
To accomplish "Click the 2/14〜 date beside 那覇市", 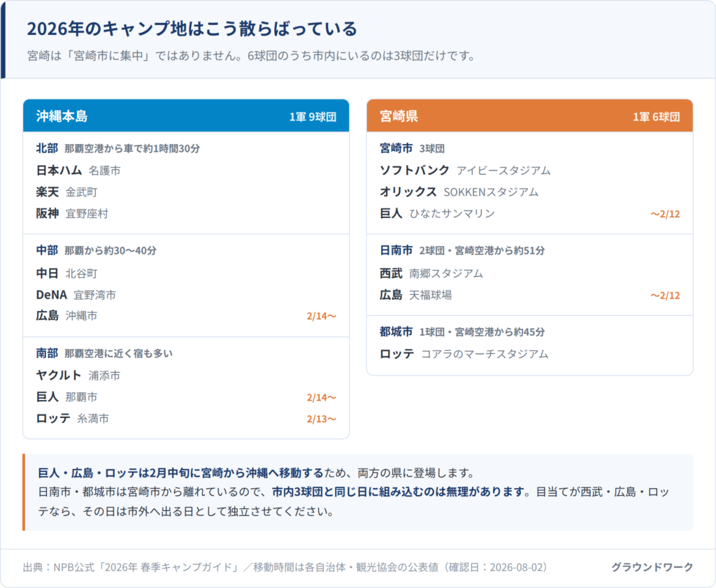I will pyautogui.click(x=322, y=398).
